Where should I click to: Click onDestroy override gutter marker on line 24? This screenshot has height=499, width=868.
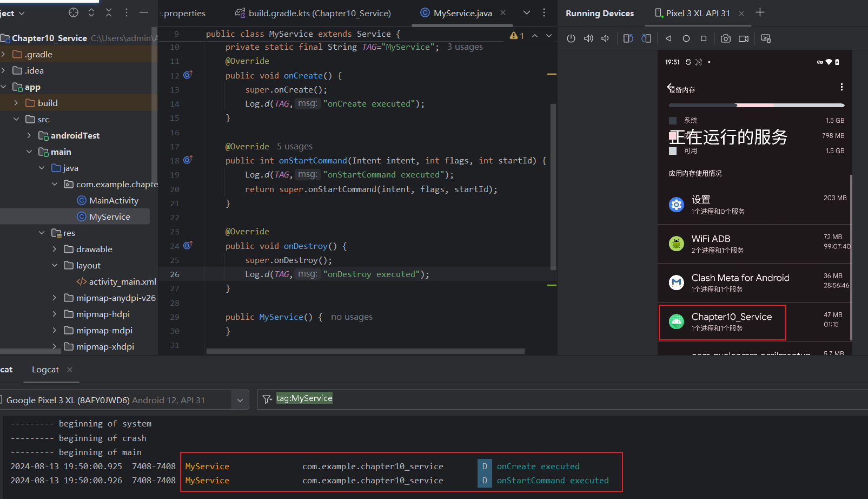188,246
